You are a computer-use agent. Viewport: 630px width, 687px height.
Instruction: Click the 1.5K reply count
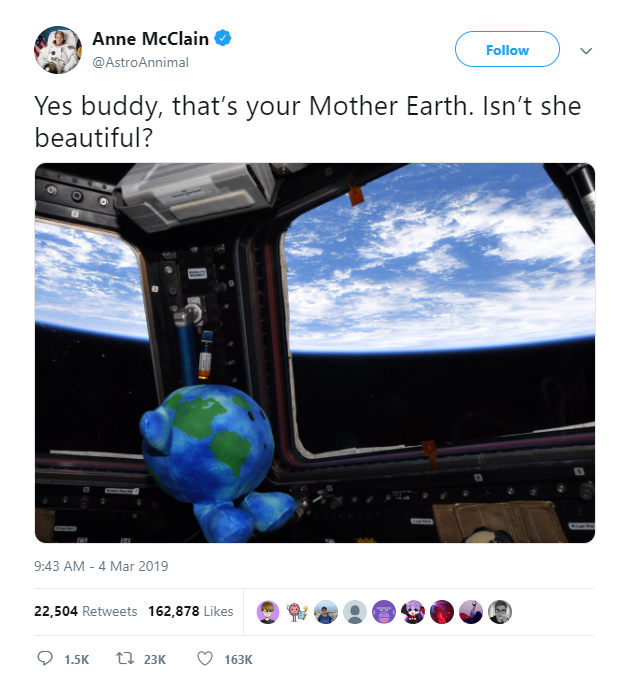[76, 659]
